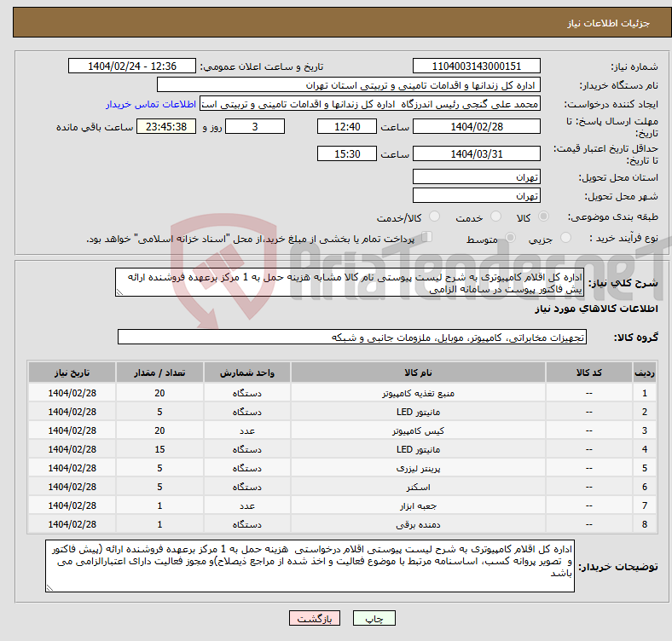This screenshot has width=672, height=641.
Task: Click the پرینتر لیزری item name
Action: pos(418,468)
